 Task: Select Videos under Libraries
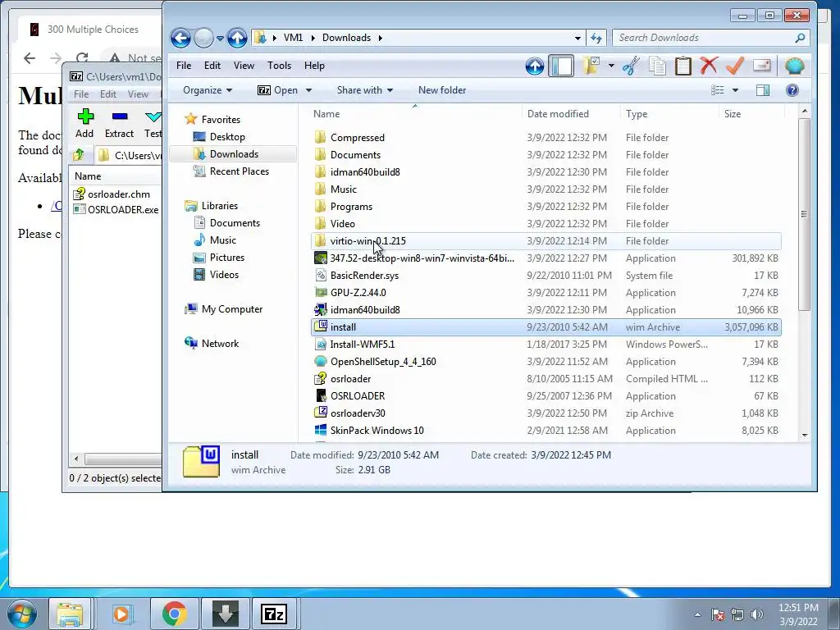click(x=224, y=274)
